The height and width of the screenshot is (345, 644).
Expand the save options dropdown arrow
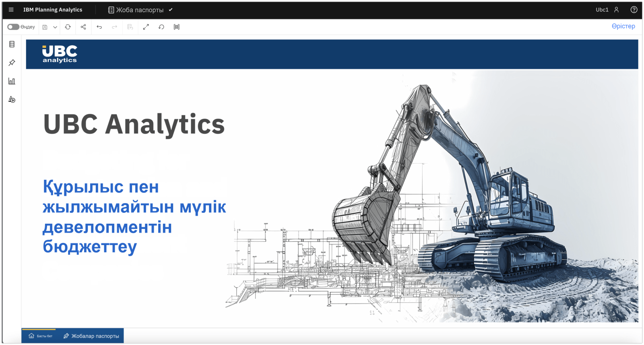coord(55,27)
